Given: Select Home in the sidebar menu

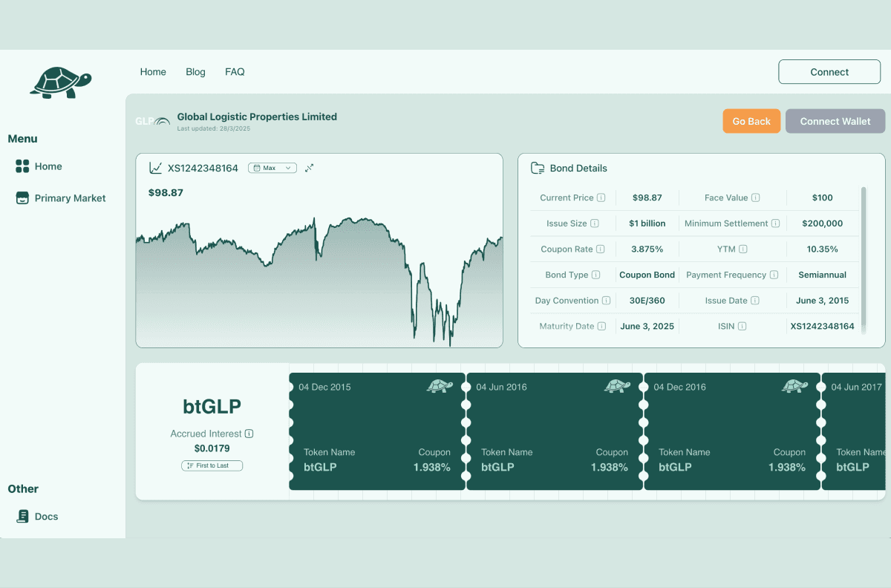Looking at the screenshot, I should click(x=48, y=166).
